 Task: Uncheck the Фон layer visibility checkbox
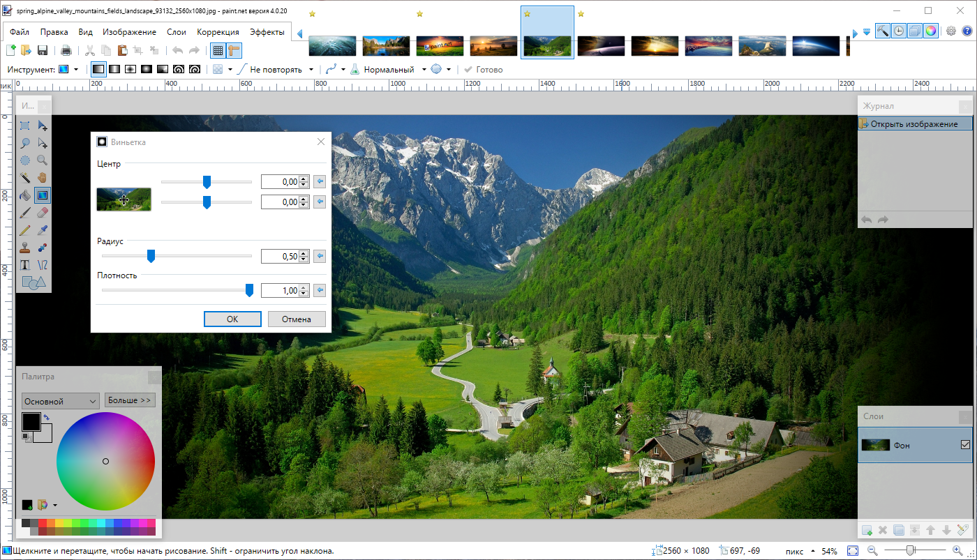click(x=965, y=445)
